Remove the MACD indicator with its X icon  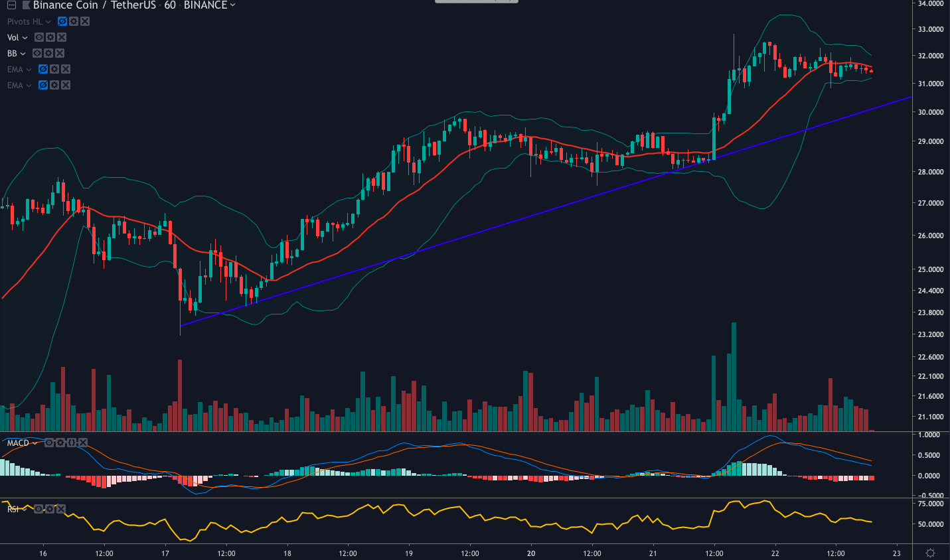[x=83, y=442]
